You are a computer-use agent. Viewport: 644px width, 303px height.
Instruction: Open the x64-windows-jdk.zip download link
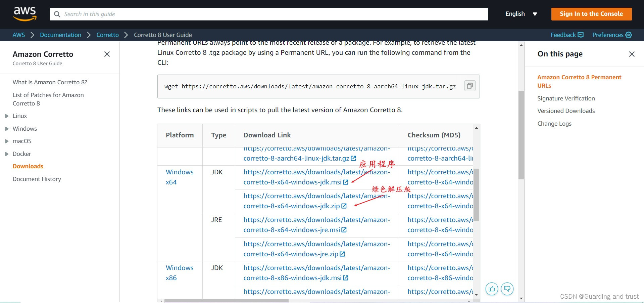click(x=316, y=201)
